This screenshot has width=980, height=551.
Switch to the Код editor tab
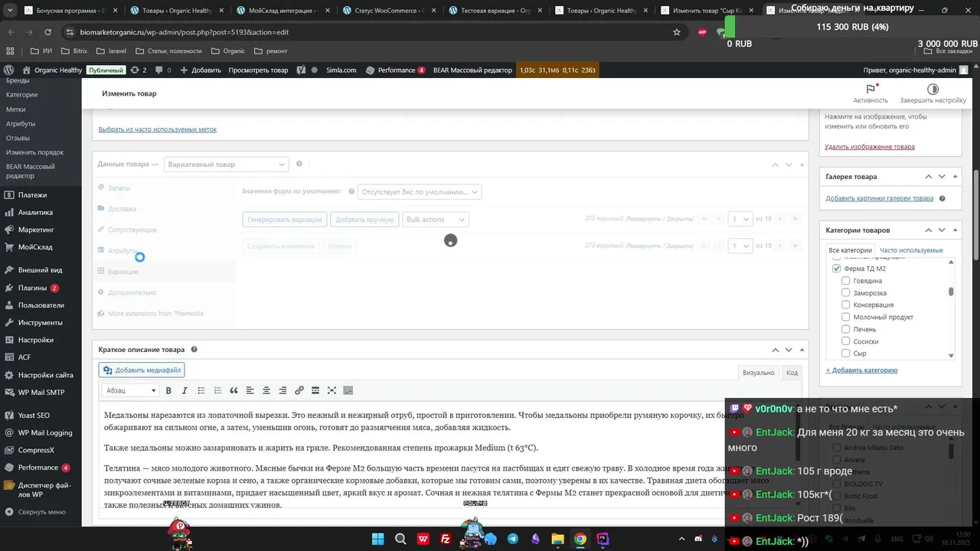coord(792,373)
